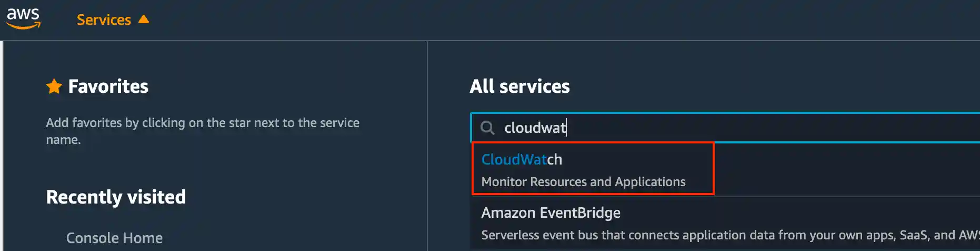This screenshot has width=980, height=251.
Task: Click the All services heading
Action: coord(519,86)
